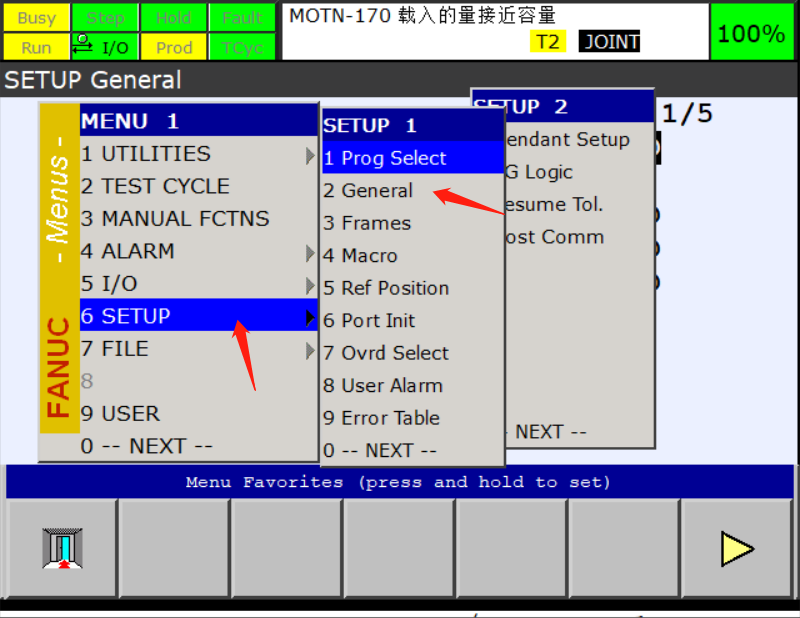Select Prog Select in SETUP 1
800x618 pixels.
(413, 158)
